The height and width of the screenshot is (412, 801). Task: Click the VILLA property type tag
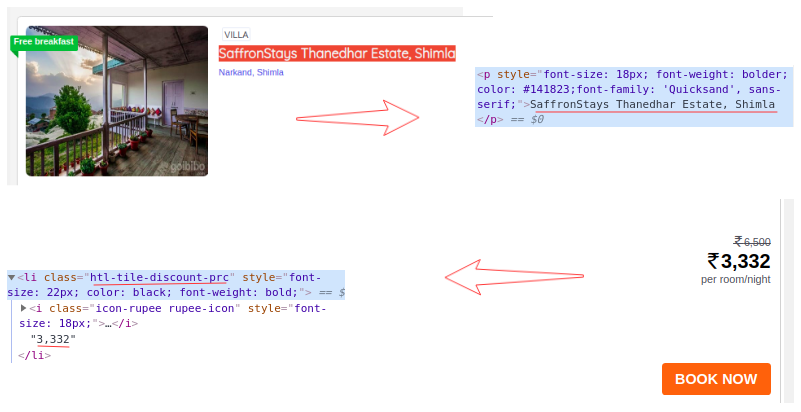click(x=236, y=34)
